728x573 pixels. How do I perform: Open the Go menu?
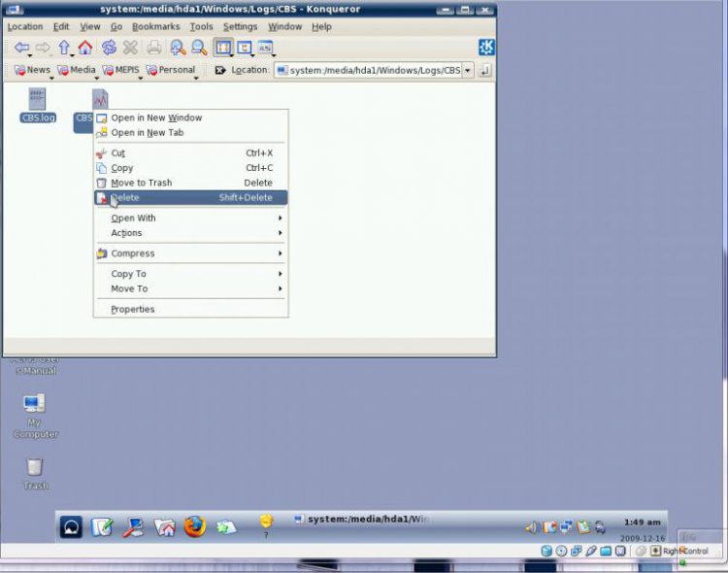click(x=116, y=27)
